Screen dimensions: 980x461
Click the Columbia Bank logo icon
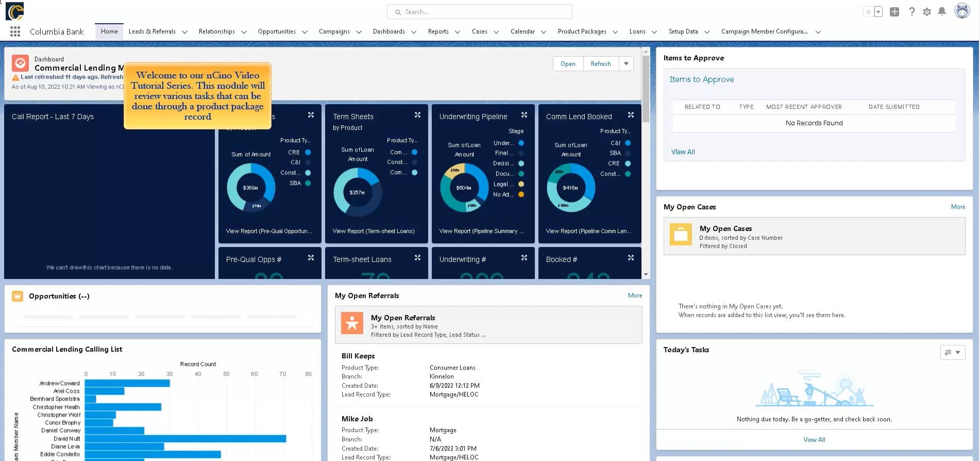tap(15, 11)
